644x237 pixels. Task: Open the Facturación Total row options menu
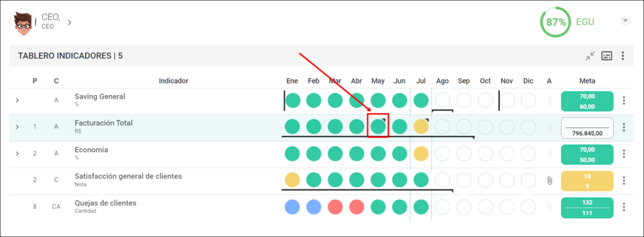click(x=624, y=128)
